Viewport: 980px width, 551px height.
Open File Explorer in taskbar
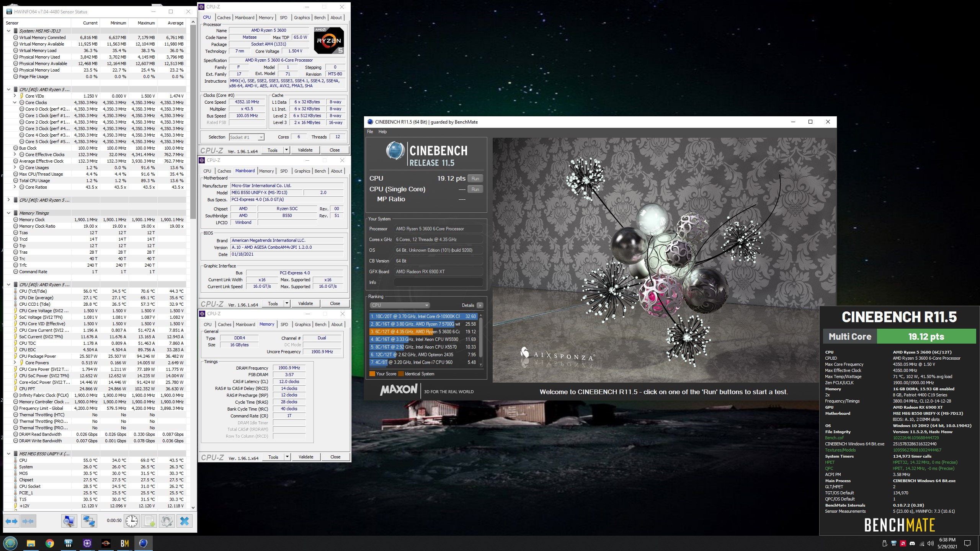tap(31, 543)
